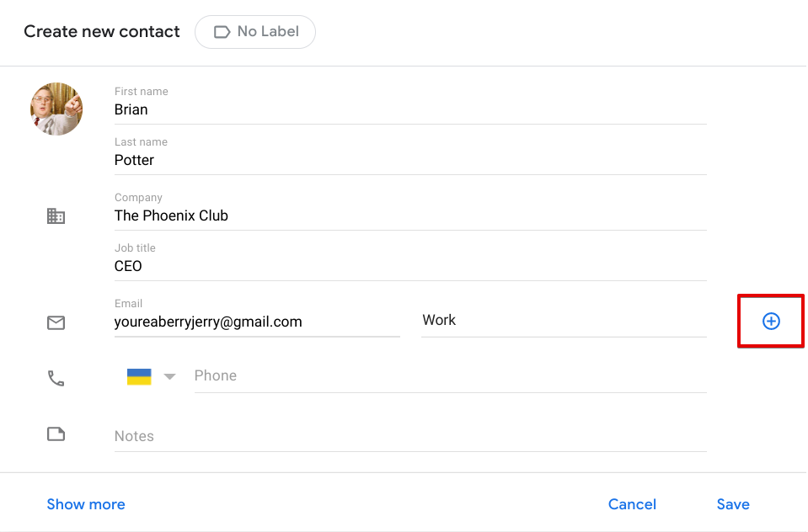808x532 pixels.
Task: Open the phone country code dropdown arrow
Action: [x=169, y=376]
